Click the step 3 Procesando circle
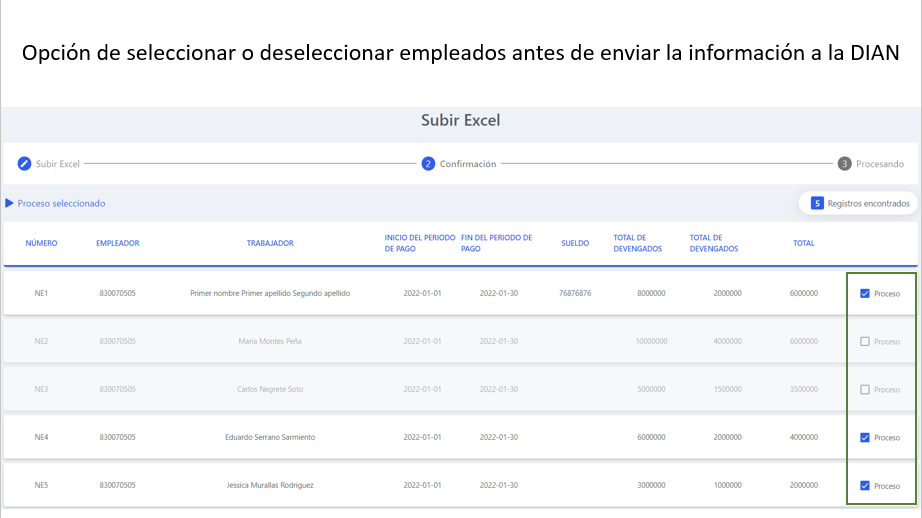Screen dimensions: 922x518 tap(844, 163)
